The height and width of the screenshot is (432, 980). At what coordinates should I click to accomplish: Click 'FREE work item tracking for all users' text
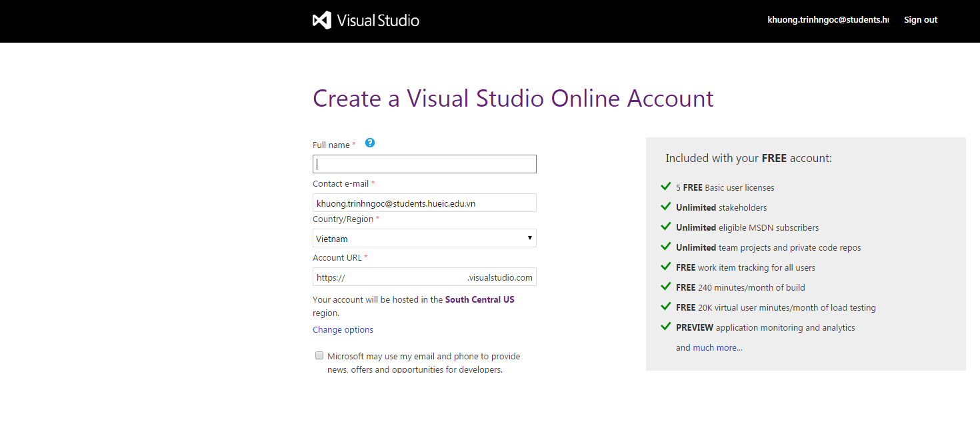pos(745,268)
